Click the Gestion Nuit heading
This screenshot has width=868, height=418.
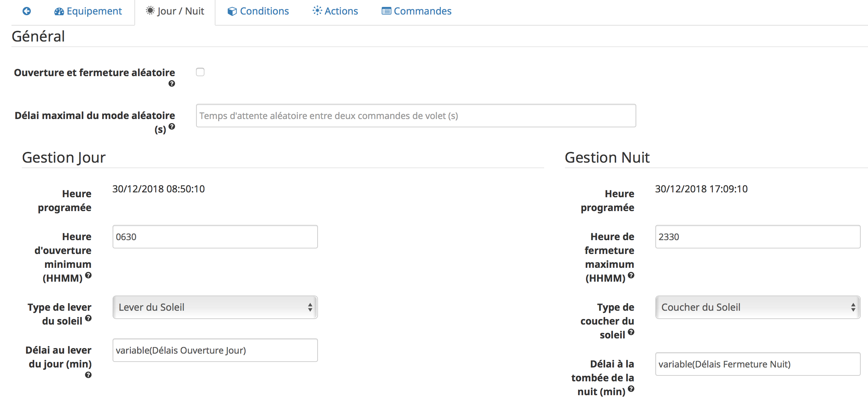click(x=607, y=158)
